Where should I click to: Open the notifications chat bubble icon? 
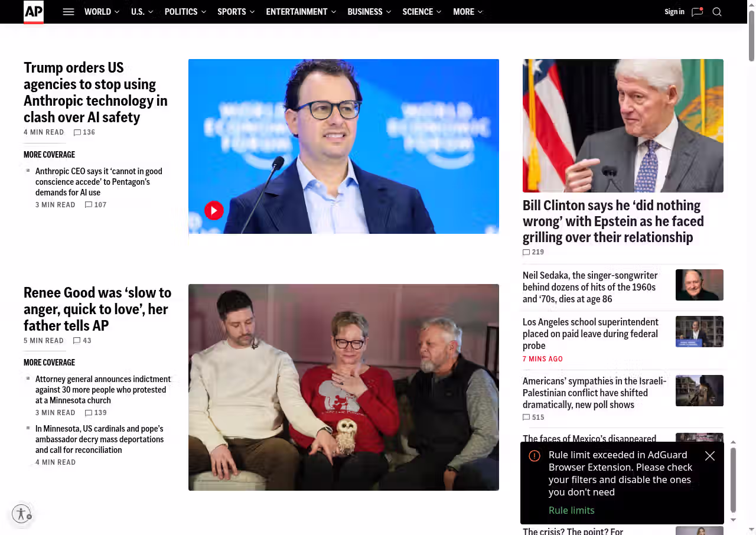click(x=698, y=12)
